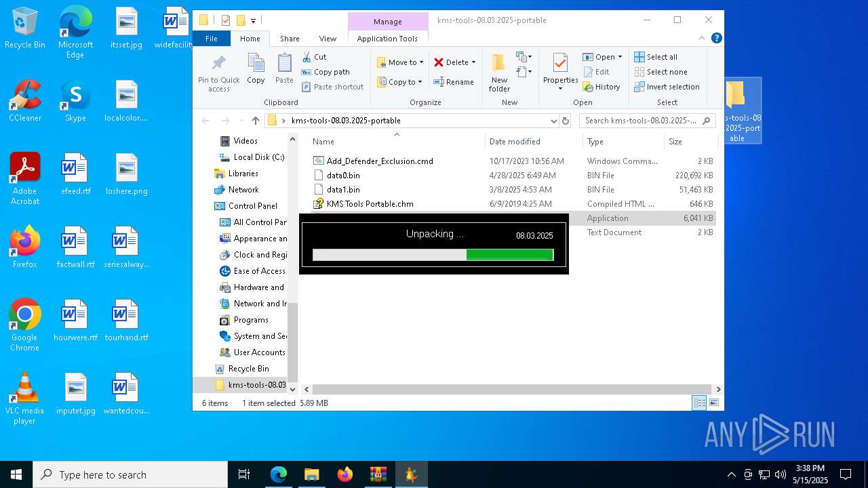The width and height of the screenshot is (868, 488).
Task: Switch to the Home ribbon tab
Action: pyautogui.click(x=250, y=39)
